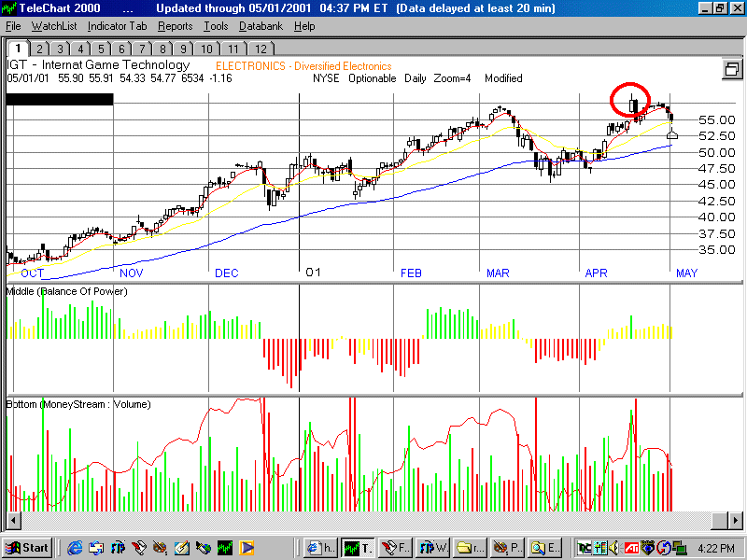Click the two-monitors network tray icon
Viewport: 747px width, 560px height.
pyautogui.click(x=679, y=548)
